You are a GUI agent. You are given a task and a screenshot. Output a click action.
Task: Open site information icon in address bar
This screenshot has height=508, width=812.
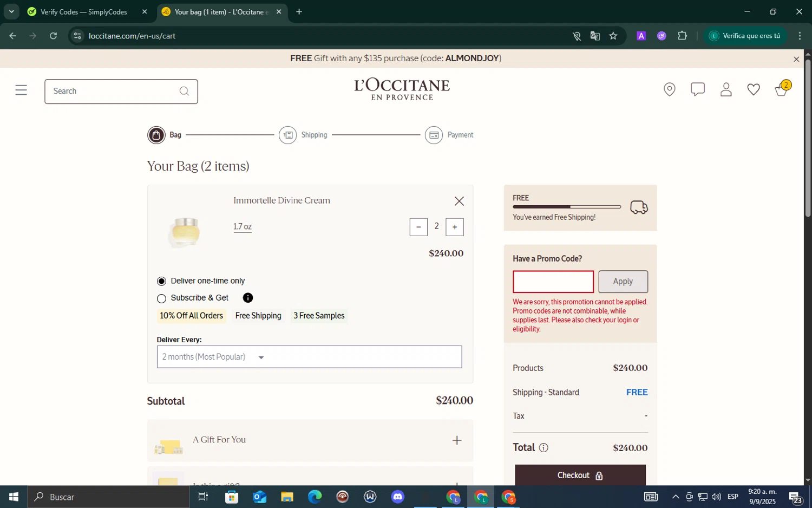coord(77,36)
